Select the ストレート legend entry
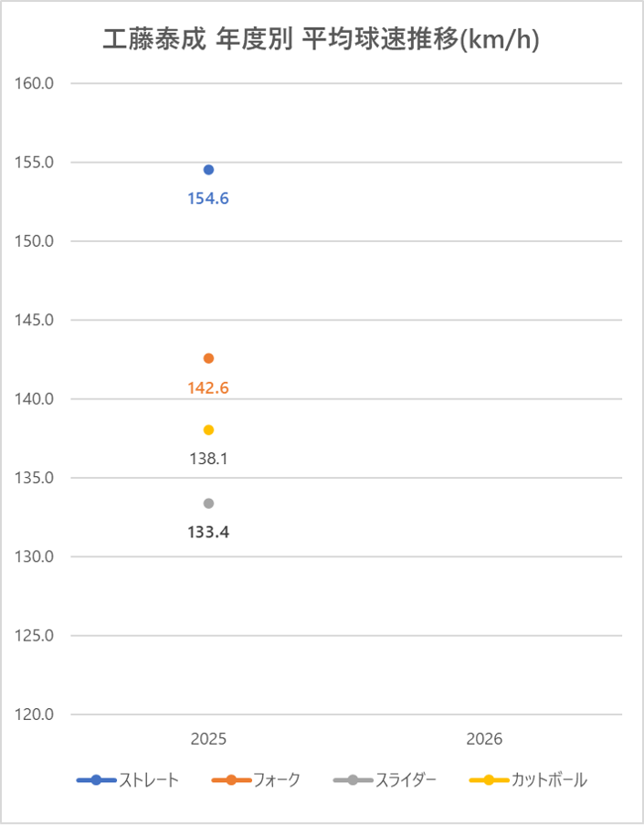Image resolution: width=644 pixels, height=825 pixels. [x=129, y=780]
